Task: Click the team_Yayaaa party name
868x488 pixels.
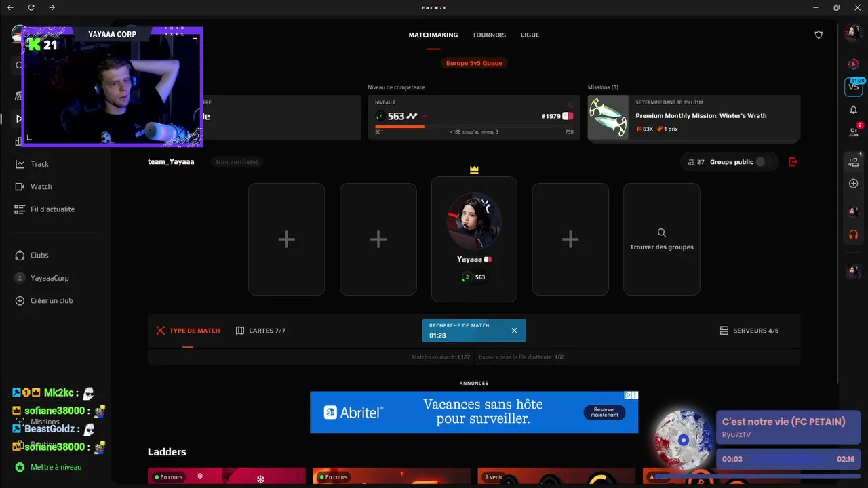Action: click(x=171, y=162)
